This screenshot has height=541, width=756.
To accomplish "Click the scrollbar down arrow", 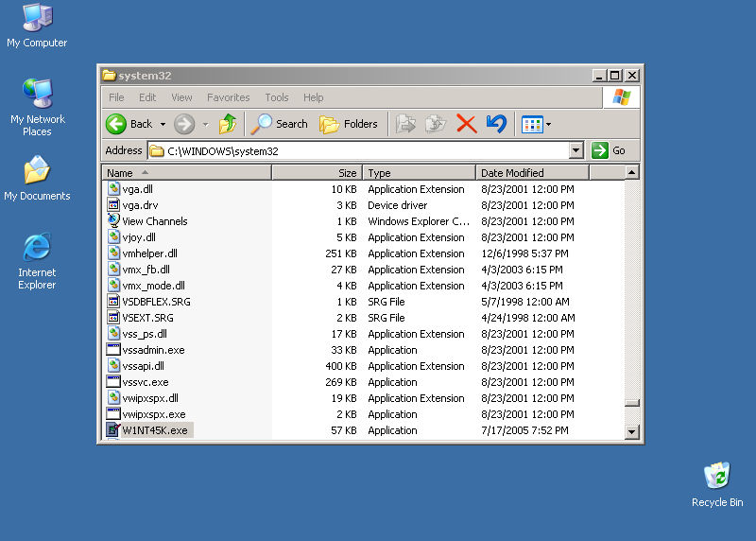I will (x=631, y=431).
